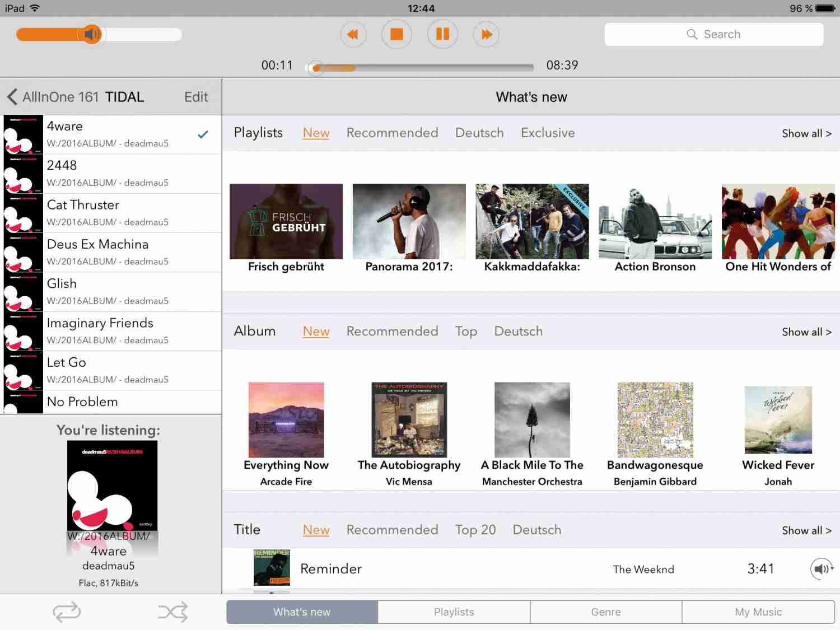Select Recommended filter in Title row
This screenshot has width=840, height=630.
(392, 530)
